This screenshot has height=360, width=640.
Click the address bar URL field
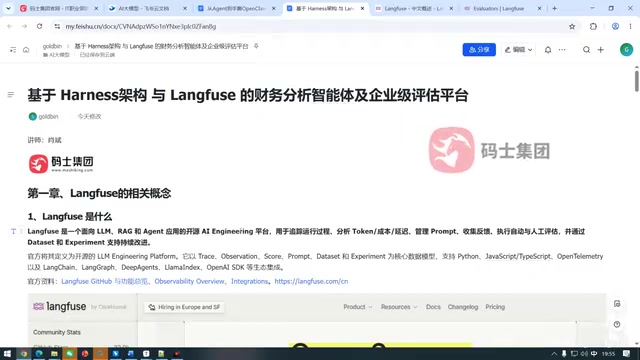(x=314, y=26)
